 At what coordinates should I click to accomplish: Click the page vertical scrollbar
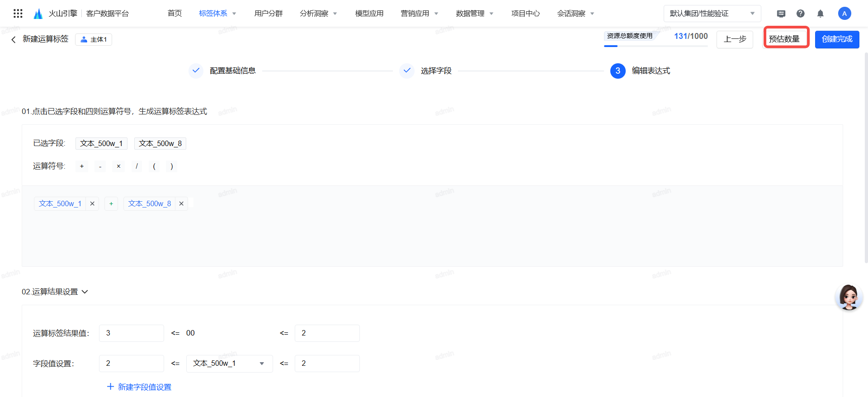click(x=866, y=158)
